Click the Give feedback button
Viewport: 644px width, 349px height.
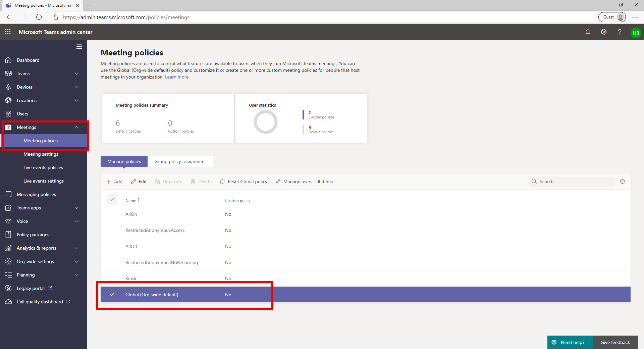(x=615, y=342)
